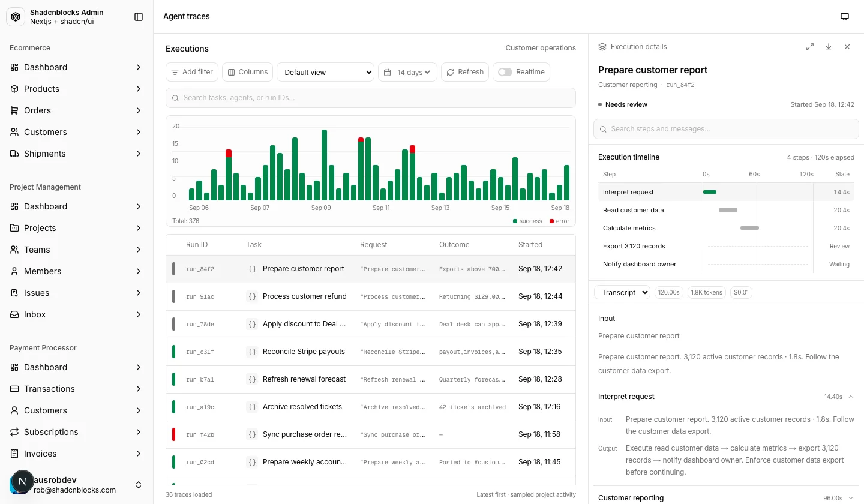Click the error legend entry
This screenshot has height=504, width=864.
pos(559,221)
